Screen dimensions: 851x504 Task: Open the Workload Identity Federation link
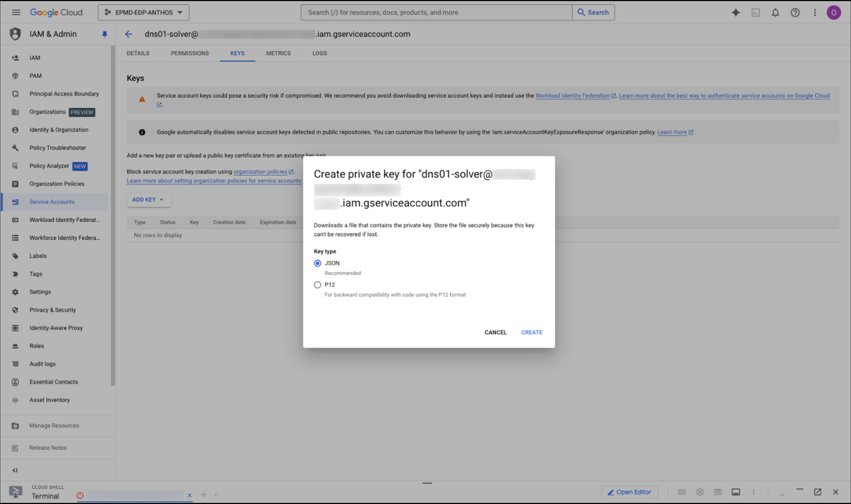coord(573,95)
